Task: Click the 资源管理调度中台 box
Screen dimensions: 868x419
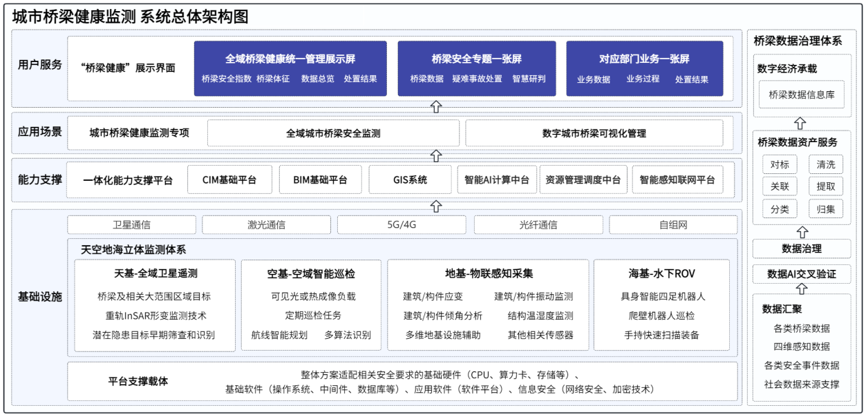Action: 583,179
